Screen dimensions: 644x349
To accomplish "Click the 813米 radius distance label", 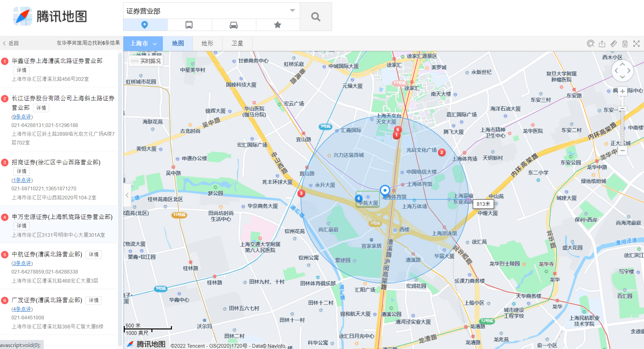I will point(483,204).
